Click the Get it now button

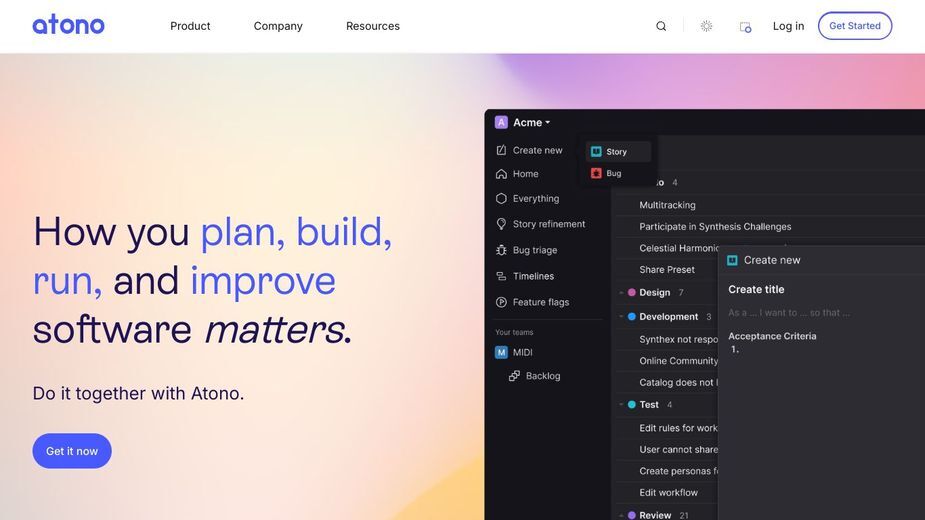click(72, 451)
